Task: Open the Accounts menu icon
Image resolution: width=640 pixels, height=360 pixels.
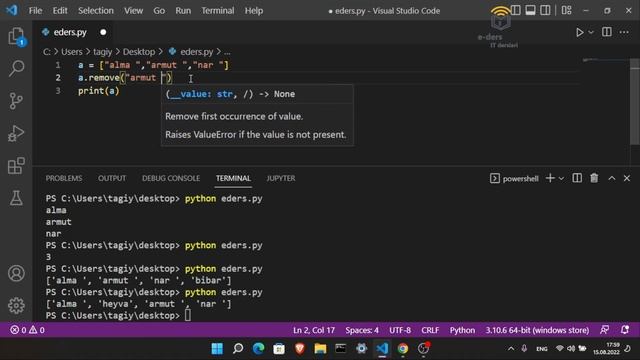Action: tap(16, 273)
